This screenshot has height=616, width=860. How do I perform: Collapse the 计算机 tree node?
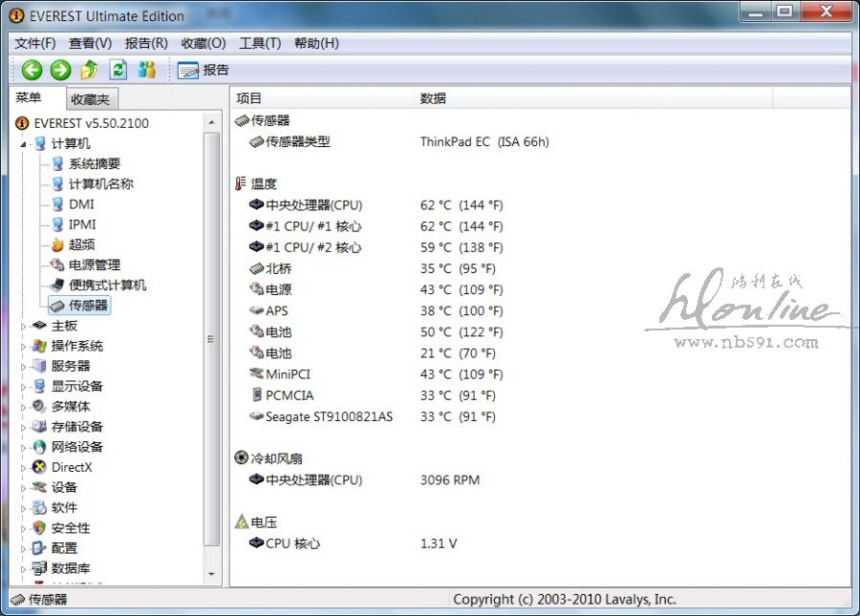pyautogui.click(x=25, y=143)
